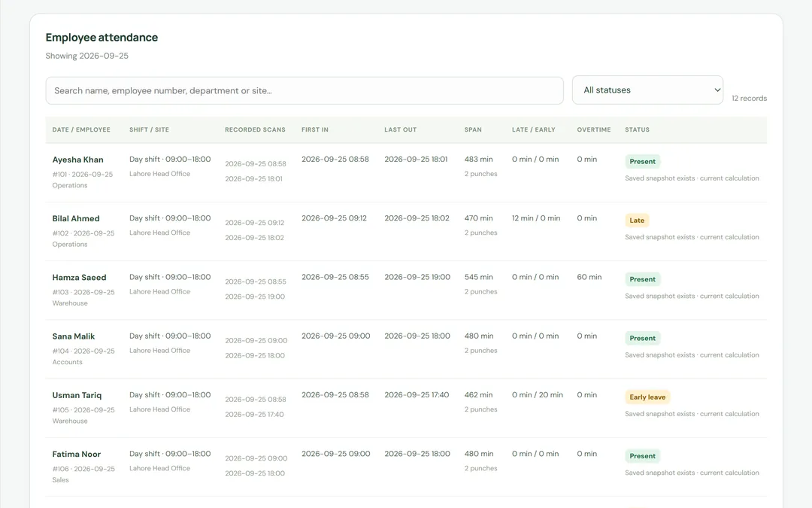The width and height of the screenshot is (812, 508).
Task: Click the Warehouse department under Usman Tariq
Action: coord(70,421)
